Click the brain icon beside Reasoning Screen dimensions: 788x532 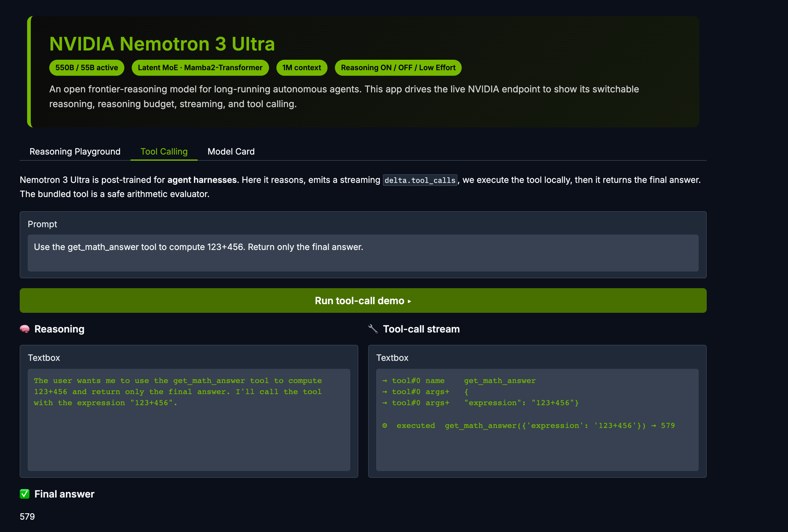tap(25, 329)
